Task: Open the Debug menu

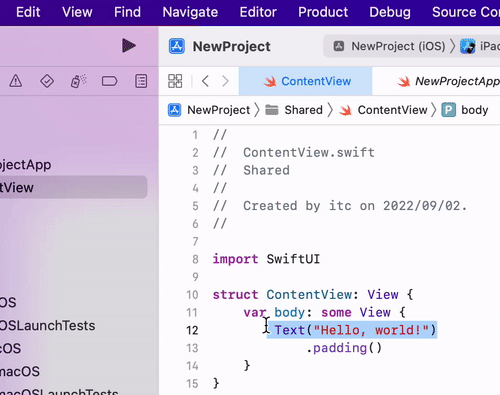Action: [390, 12]
